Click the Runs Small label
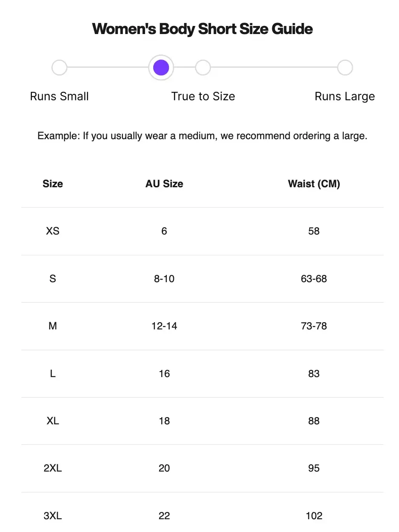 pyautogui.click(x=59, y=97)
